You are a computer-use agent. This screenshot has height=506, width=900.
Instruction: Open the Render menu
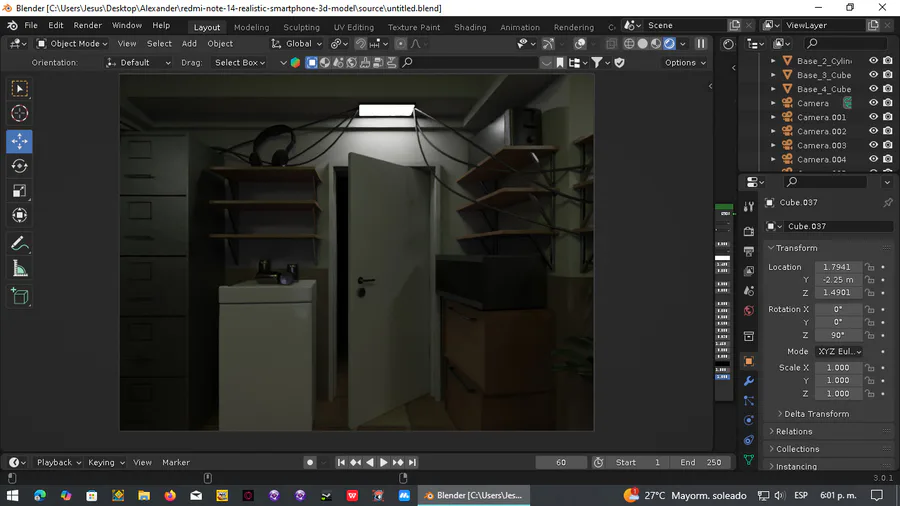pyautogui.click(x=87, y=25)
